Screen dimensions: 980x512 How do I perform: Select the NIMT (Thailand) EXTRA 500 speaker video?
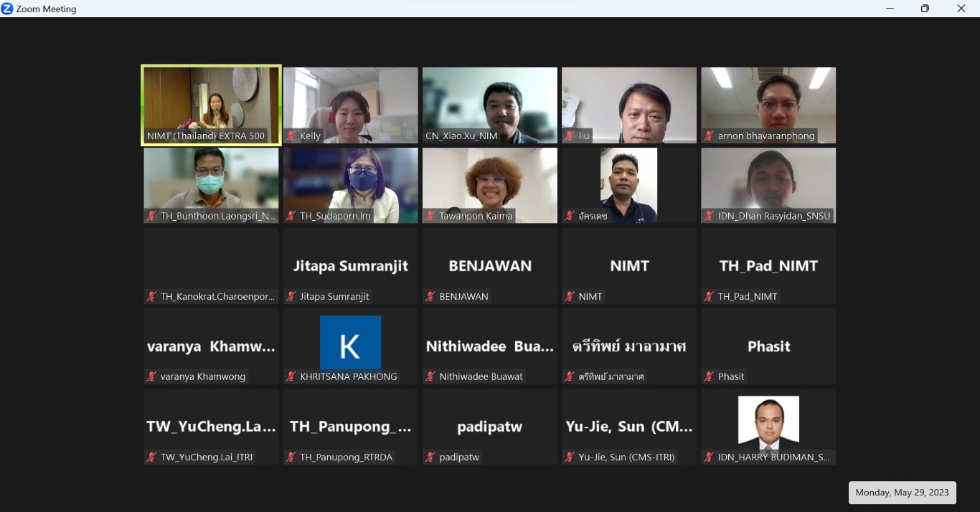click(211, 100)
